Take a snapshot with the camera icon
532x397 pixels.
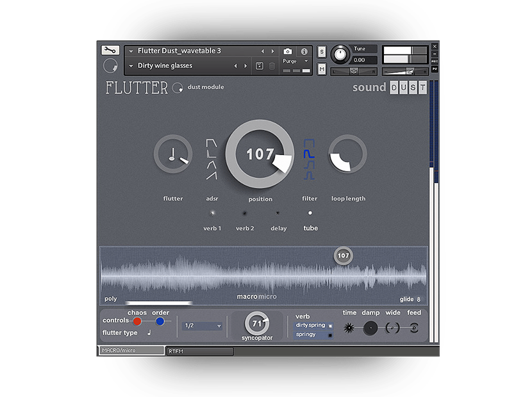pos(287,51)
